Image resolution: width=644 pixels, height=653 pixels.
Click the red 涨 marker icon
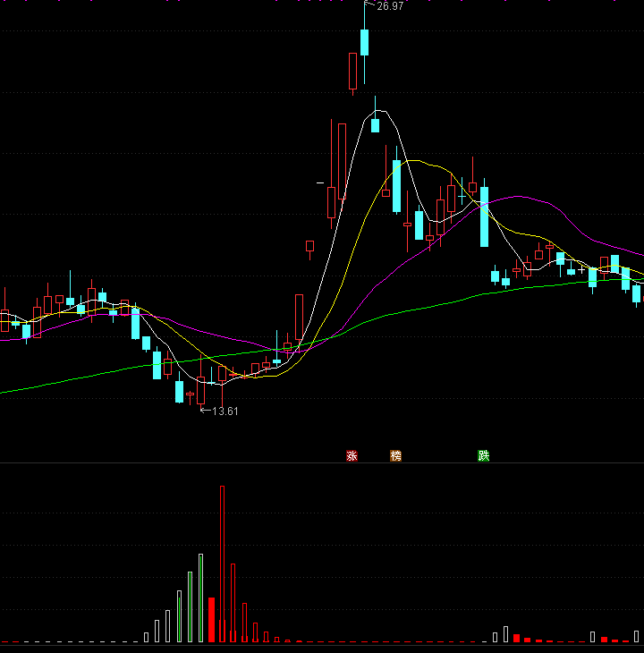[352, 455]
